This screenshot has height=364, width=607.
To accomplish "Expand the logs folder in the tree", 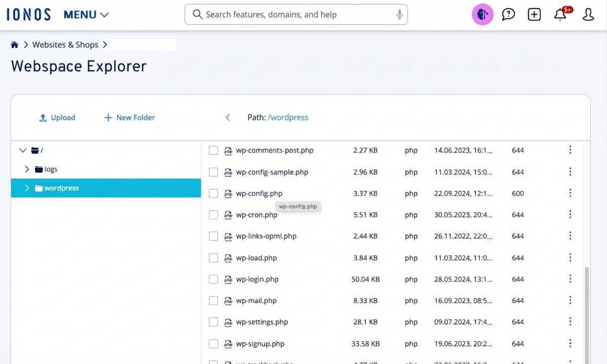I will click(x=27, y=169).
